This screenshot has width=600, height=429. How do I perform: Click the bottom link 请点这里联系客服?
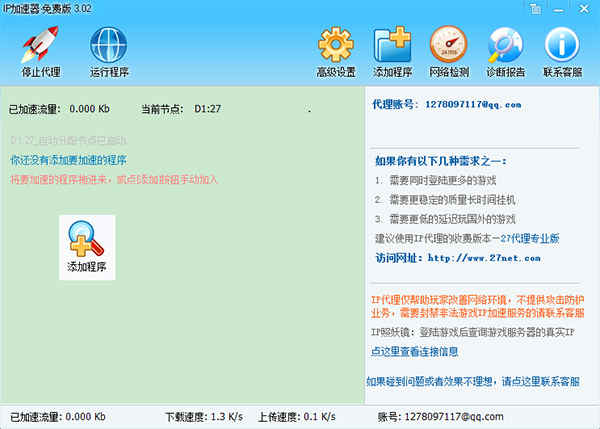(541, 381)
